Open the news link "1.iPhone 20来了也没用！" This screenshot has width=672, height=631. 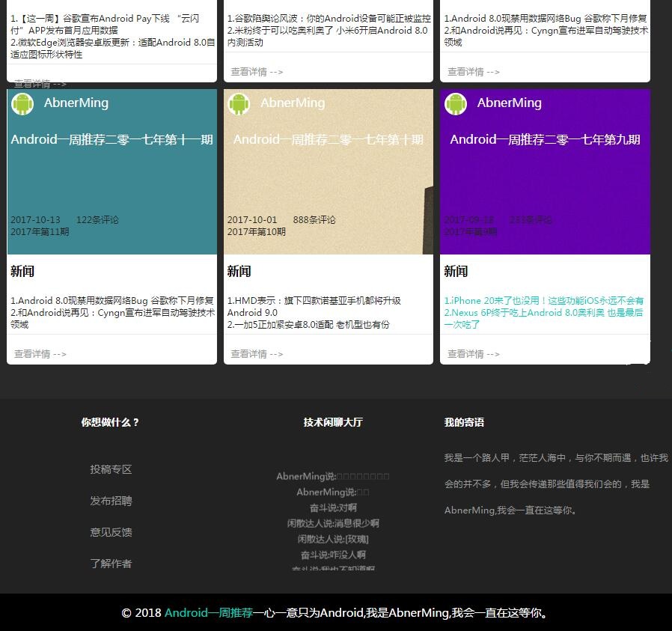tap(544, 300)
